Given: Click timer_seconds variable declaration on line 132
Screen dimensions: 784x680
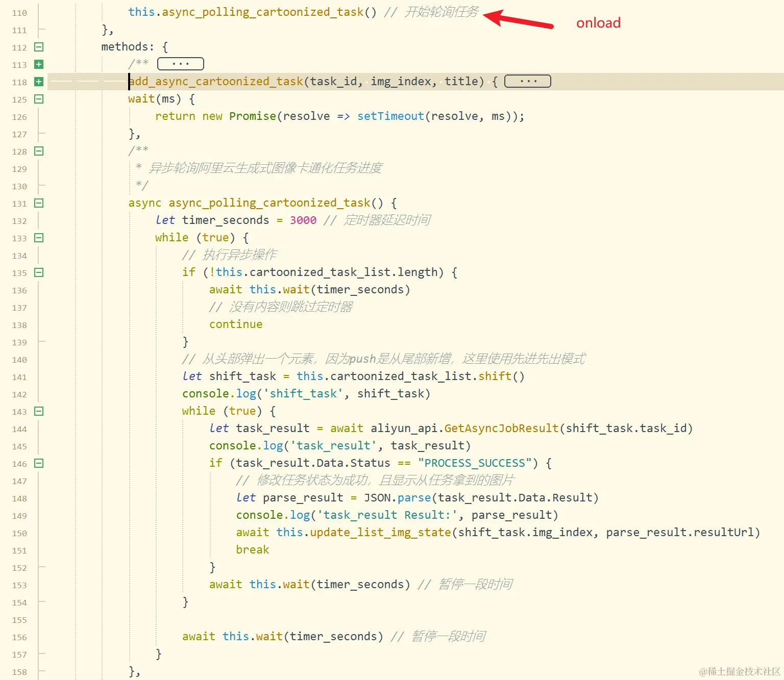Looking at the screenshot, I should click(x=226, y=220).
